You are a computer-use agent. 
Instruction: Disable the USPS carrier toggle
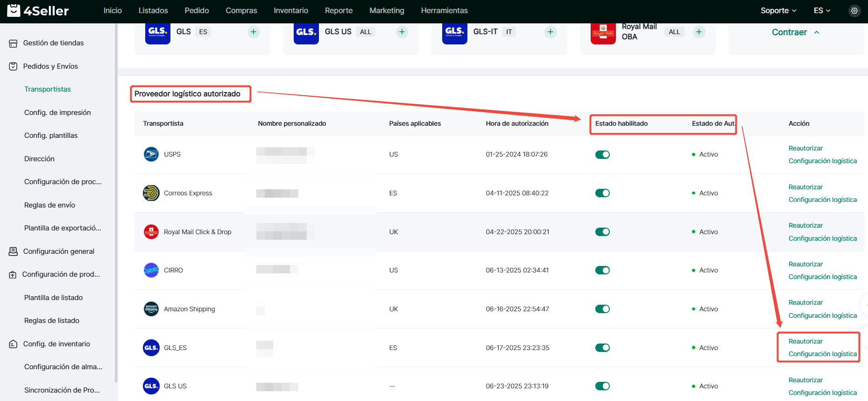tap(602, 155)
